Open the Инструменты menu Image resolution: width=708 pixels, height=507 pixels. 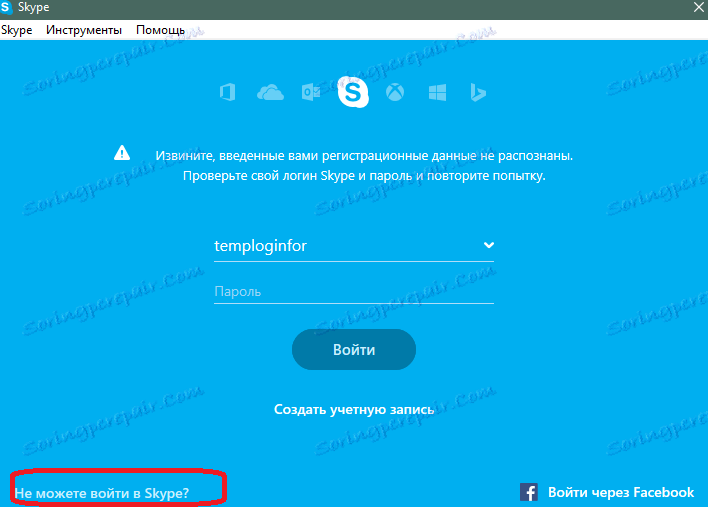(x=84, y=30)
